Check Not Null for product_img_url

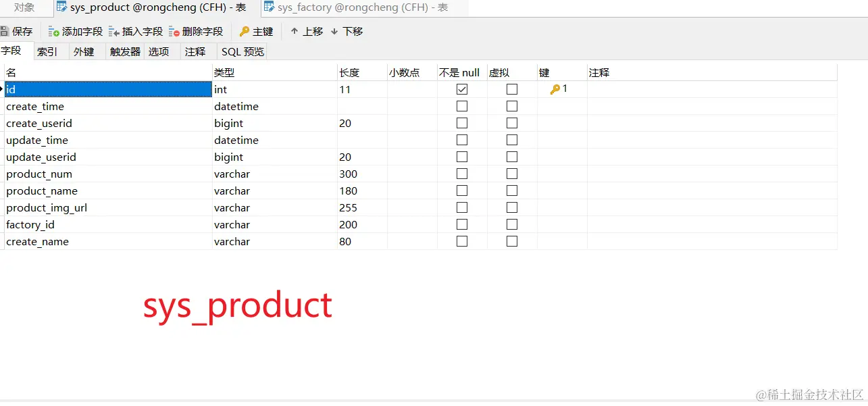click(x=462, y=207)
